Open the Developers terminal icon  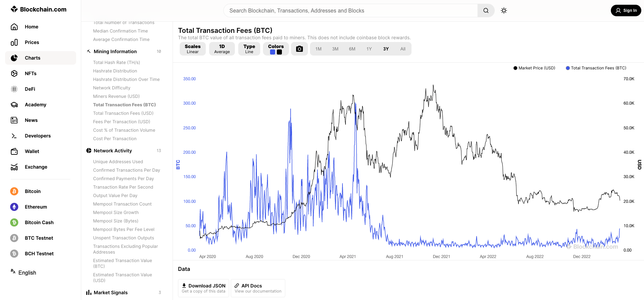[x=14, y=136]
